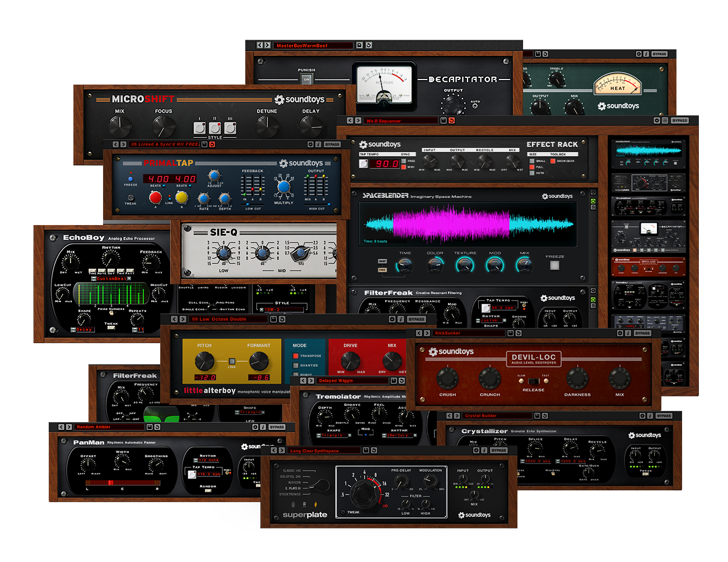The image size is (728, 562).
Task: Check the SHOW GEAR box in Effect Rack toolbox
Action: (x=552, y=162)
